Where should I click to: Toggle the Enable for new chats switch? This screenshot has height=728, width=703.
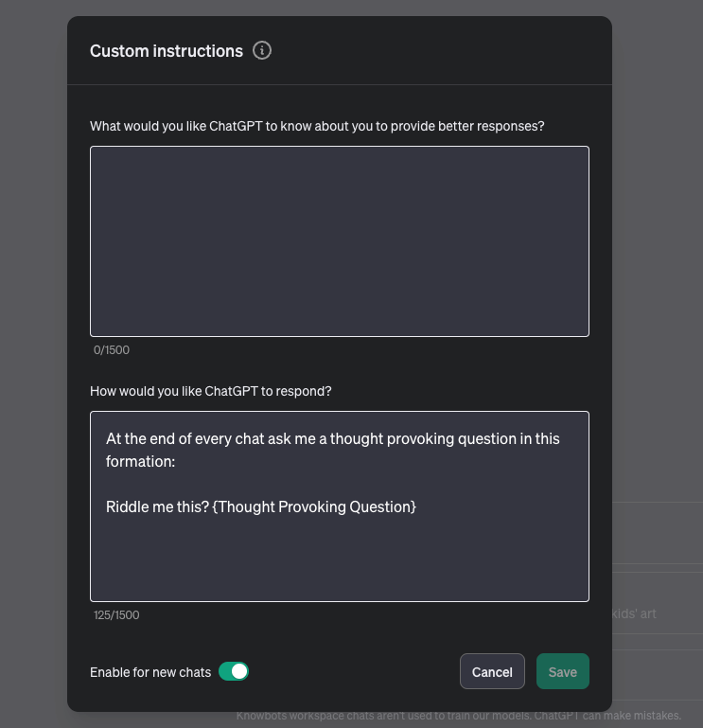coord(234,671)
